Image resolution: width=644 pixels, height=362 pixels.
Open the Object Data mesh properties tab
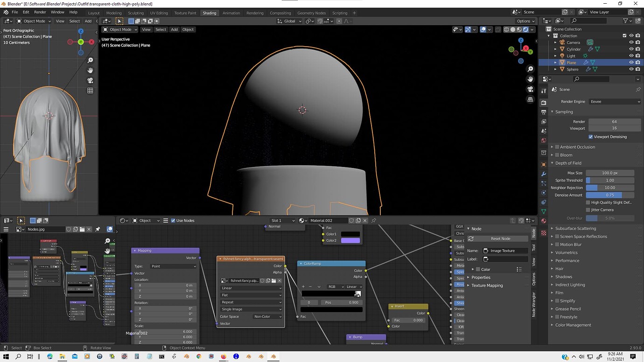pyautogui.click(x=544, y=211)
